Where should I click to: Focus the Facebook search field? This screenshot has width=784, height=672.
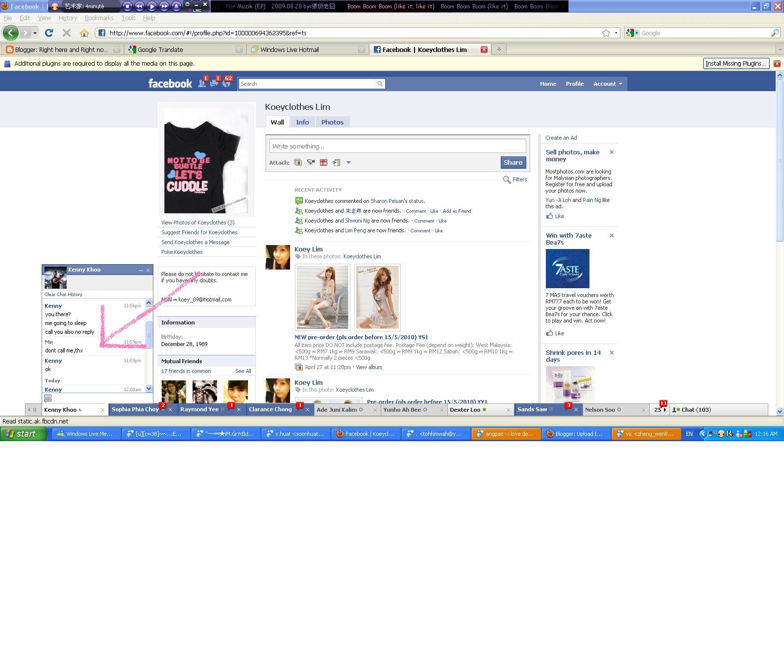(x=307, y=84)
